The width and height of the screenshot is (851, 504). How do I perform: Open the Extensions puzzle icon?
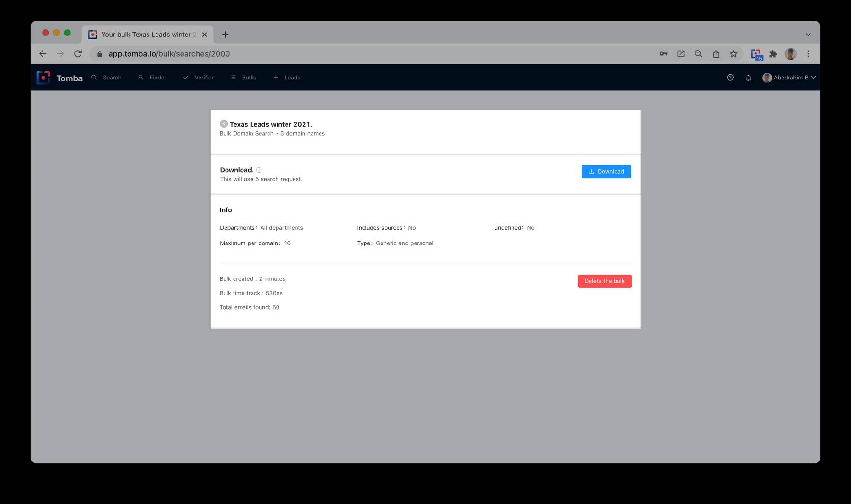click(x=773, y=54)
